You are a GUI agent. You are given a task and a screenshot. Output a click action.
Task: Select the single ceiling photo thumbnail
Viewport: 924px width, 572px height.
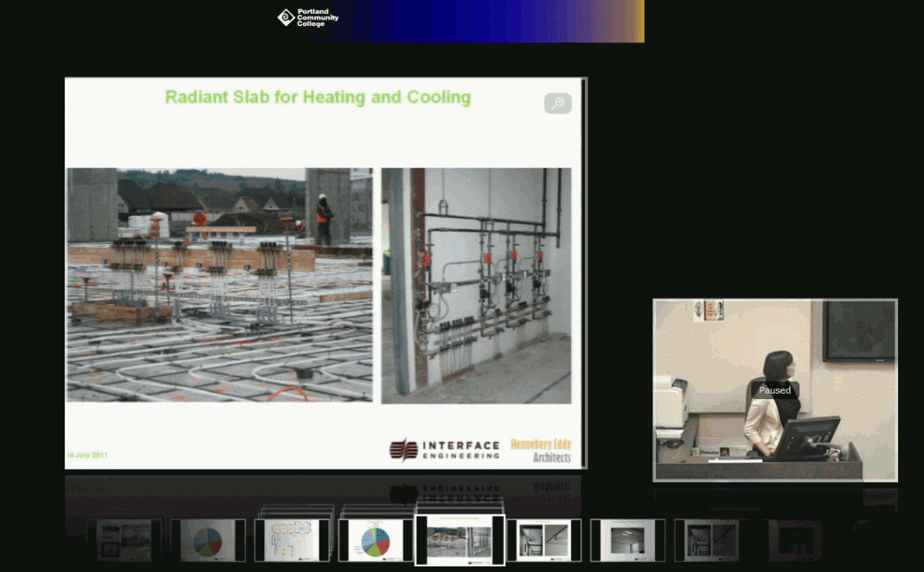coord(626,541)
